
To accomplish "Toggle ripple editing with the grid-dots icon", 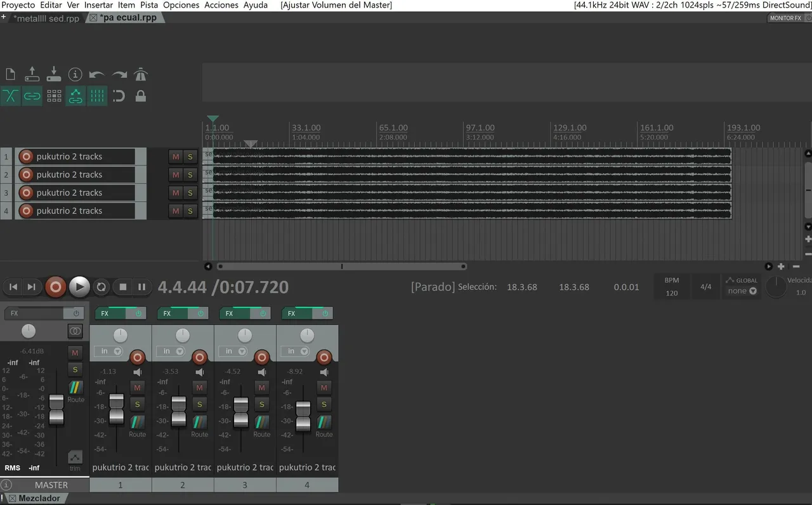I will [x=54, y=96].
